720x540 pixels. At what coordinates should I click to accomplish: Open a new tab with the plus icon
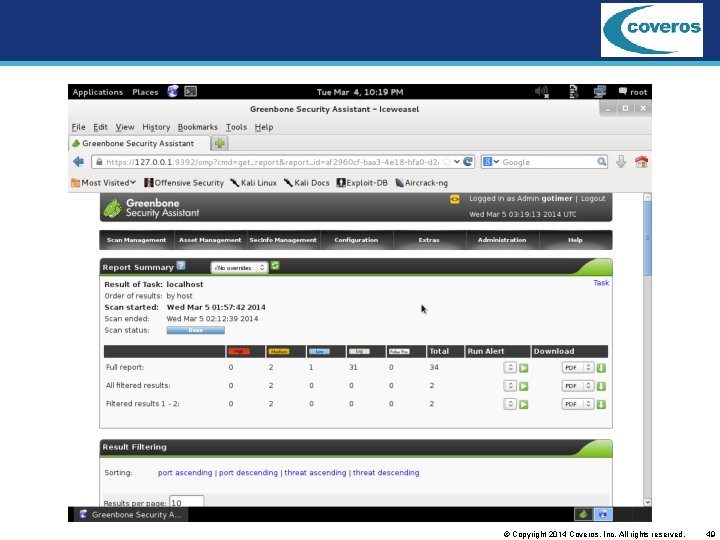coord(219,143)
